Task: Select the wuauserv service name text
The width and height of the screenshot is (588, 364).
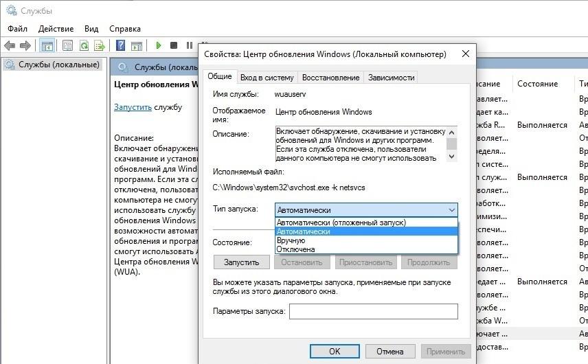Action: (290, 95)
